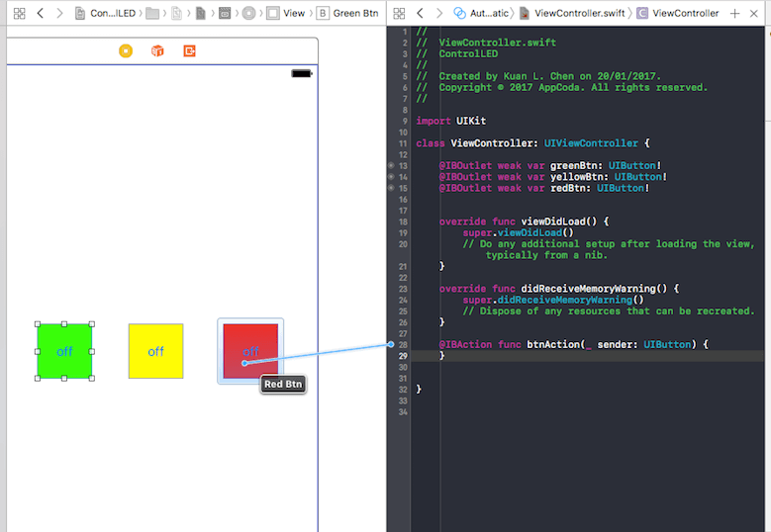Click connection circle for yellowBtn outlet
This screenshot has height=532, width=771.
391,177
